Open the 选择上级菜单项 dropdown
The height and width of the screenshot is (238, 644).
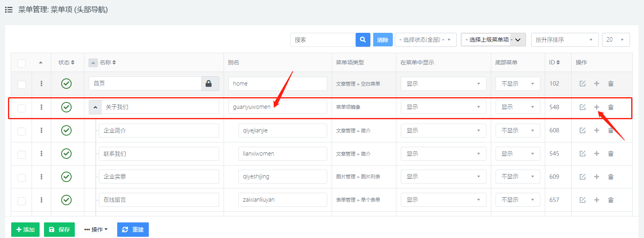pyautogui.click(x=493, y=40)
